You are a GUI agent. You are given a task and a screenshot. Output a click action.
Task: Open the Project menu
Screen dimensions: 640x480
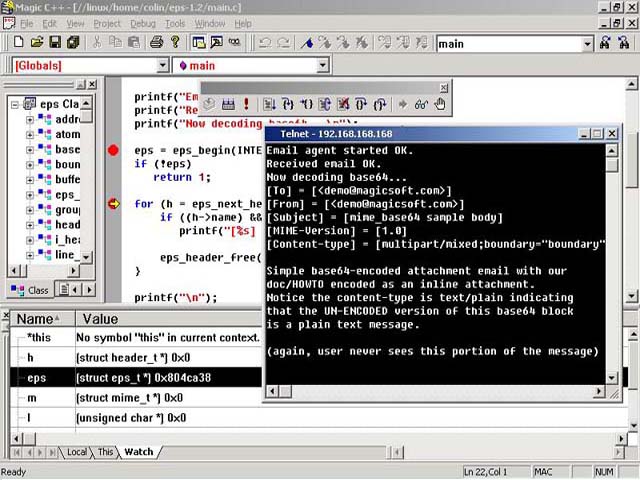[x=106, y=23]
